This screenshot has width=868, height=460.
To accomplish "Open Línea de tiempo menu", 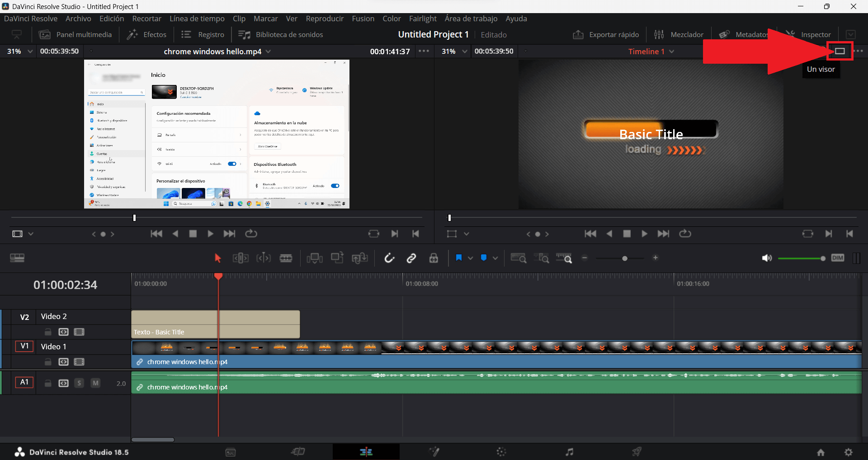I will click(197, 19).
